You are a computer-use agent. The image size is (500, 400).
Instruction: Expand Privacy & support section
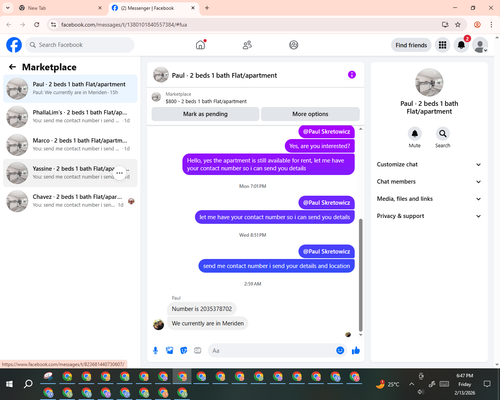click(429, 216)
